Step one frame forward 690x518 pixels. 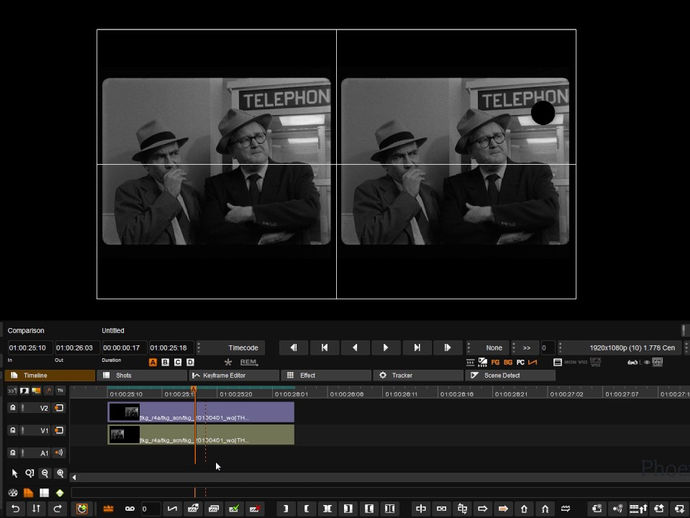coord(448,348)
